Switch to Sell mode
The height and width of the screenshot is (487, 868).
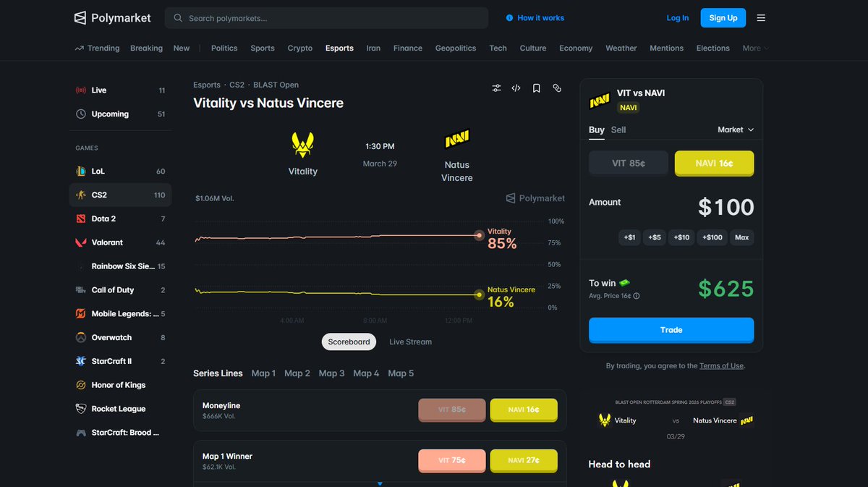(618, 130)
